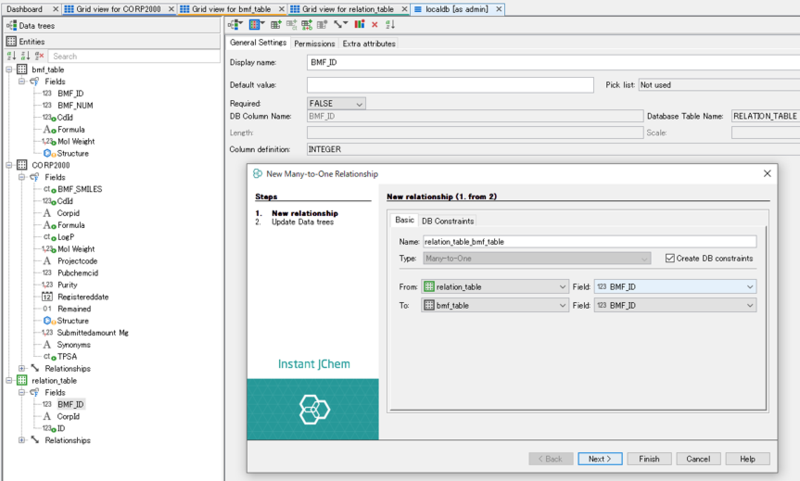The width and height of the screenshot is (800, 481).
Task: Sort entities descending in left panel
Action: click(25, 56)
